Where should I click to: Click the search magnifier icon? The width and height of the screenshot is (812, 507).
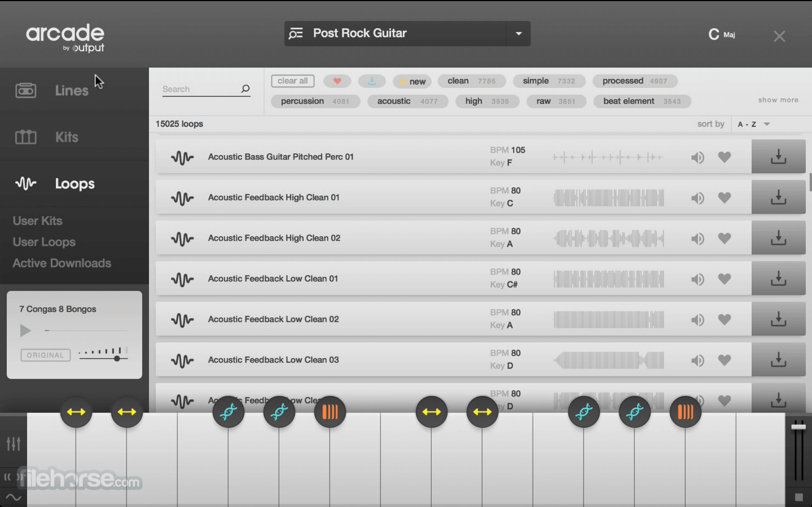click(x=245, y=89)
